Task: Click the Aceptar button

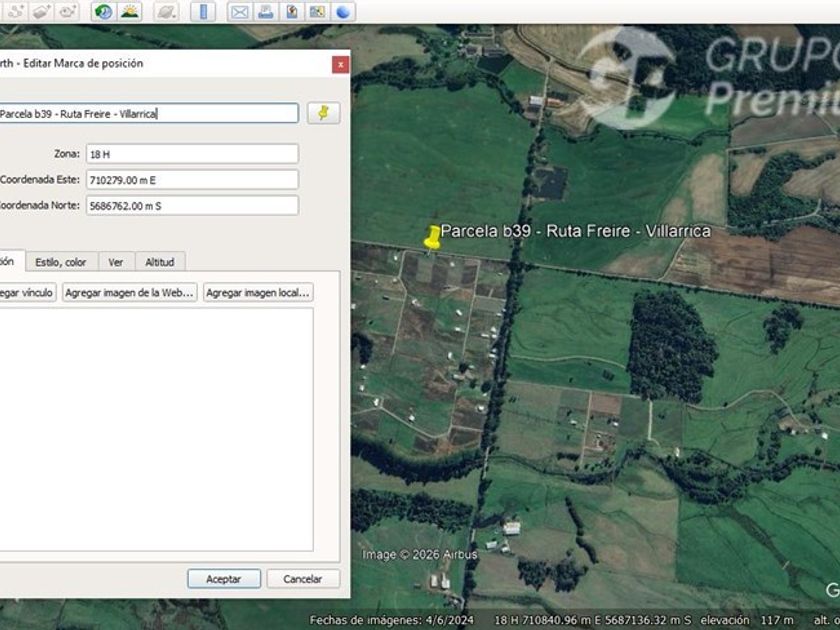Action: [224, 579]
